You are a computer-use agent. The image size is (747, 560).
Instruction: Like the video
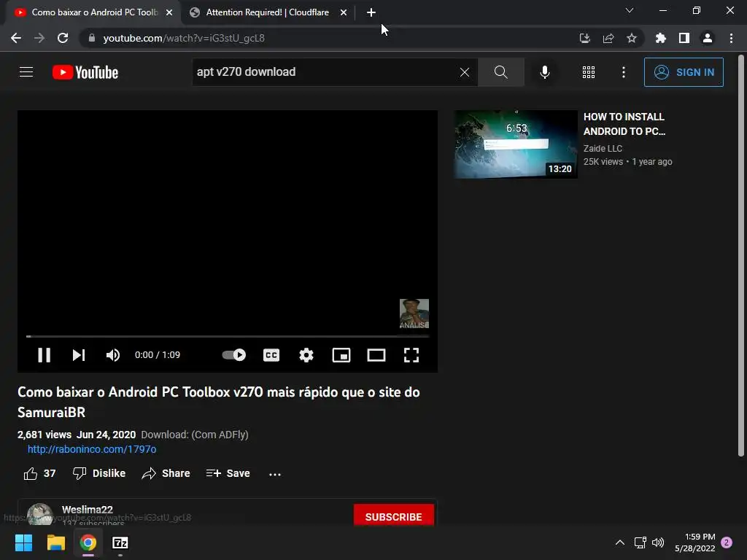tap(39, 473)
